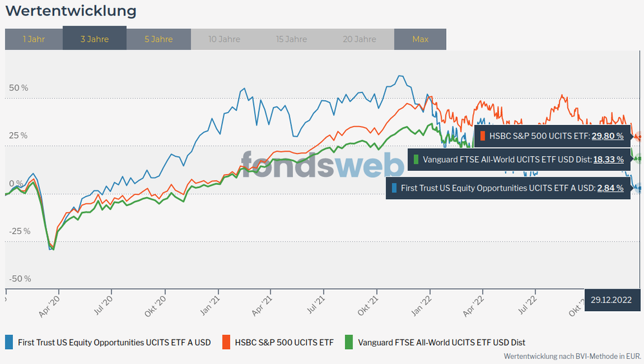Click the fondsweb watermark logo

tap(322, 164)
